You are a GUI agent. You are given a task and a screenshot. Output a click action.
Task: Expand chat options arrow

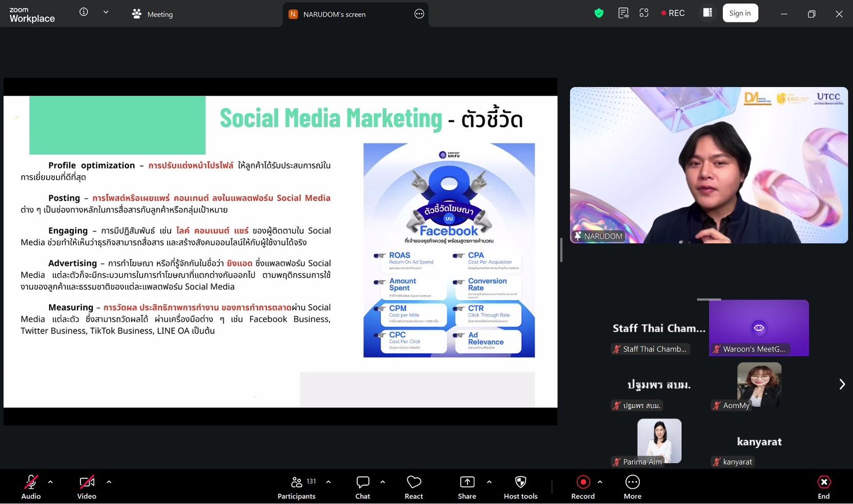click(382, 482)
